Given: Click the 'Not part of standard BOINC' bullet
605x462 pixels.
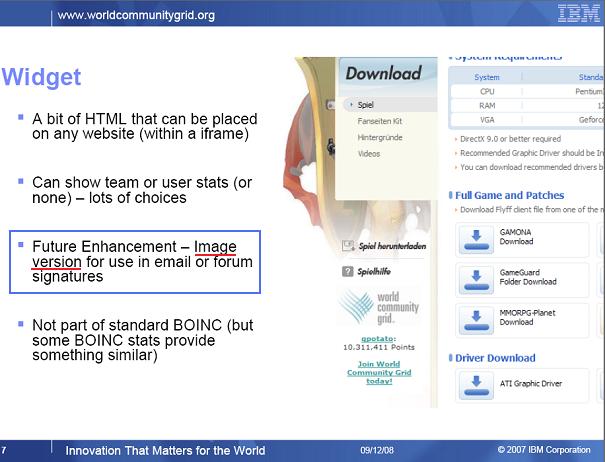Looking at the screenshot, I should tap(142, 340).
